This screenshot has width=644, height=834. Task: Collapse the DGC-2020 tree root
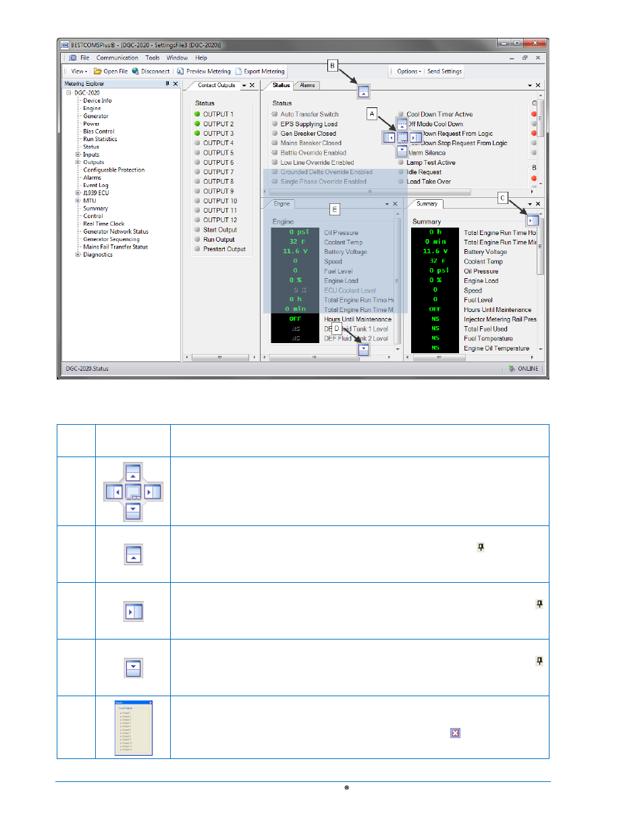pos(69,93)
